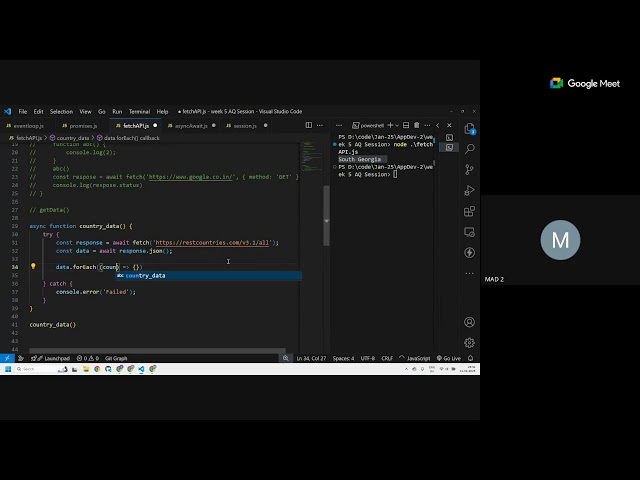Open the Manage gear settings icon
The width and height of the screenshot is (640, 480).
(x=469, y=342)
